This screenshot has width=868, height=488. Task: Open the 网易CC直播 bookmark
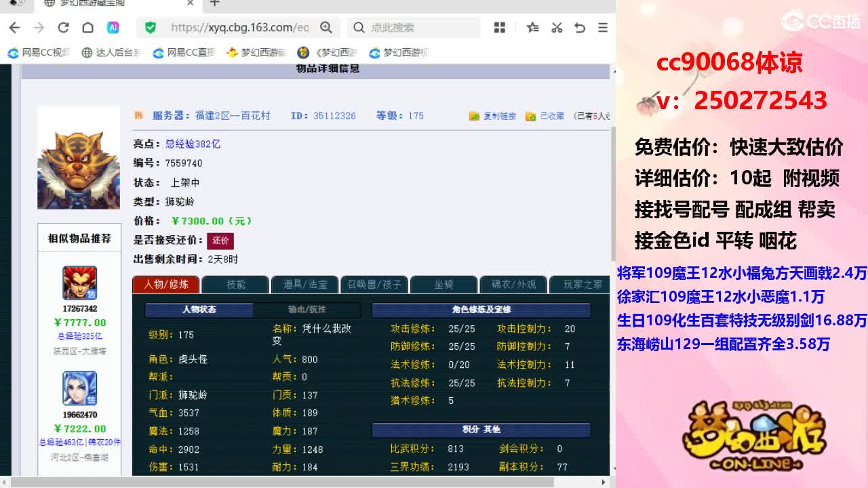(184, 53)
